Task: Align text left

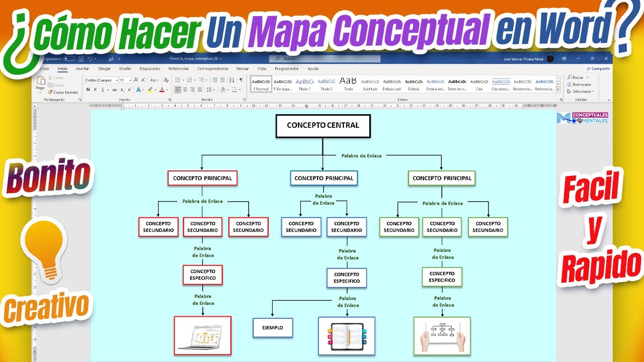Action: (178, 89)
